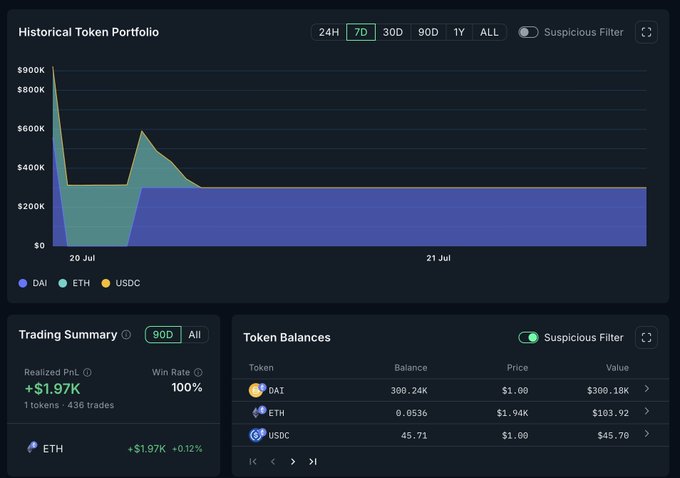Click the Win Rate info icon
Image resolution: width=680 pixels, height=478 pixels.
point(198,372)
